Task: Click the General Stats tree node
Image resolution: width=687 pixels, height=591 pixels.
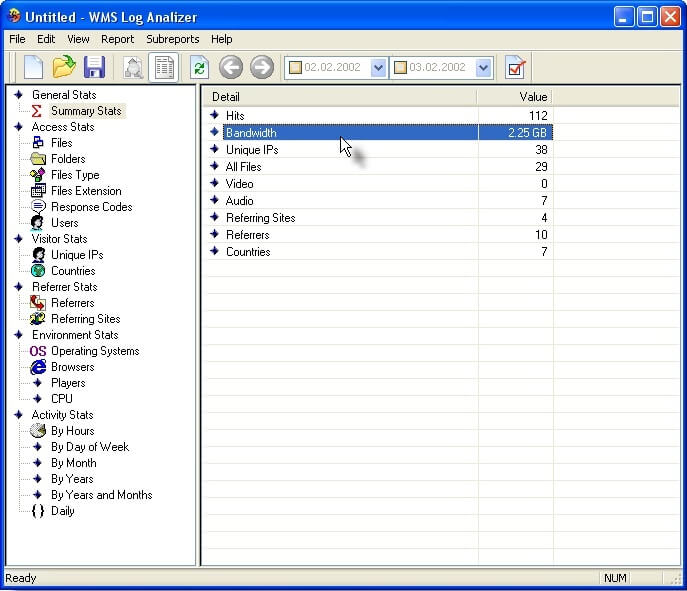Action: (64, 95)
